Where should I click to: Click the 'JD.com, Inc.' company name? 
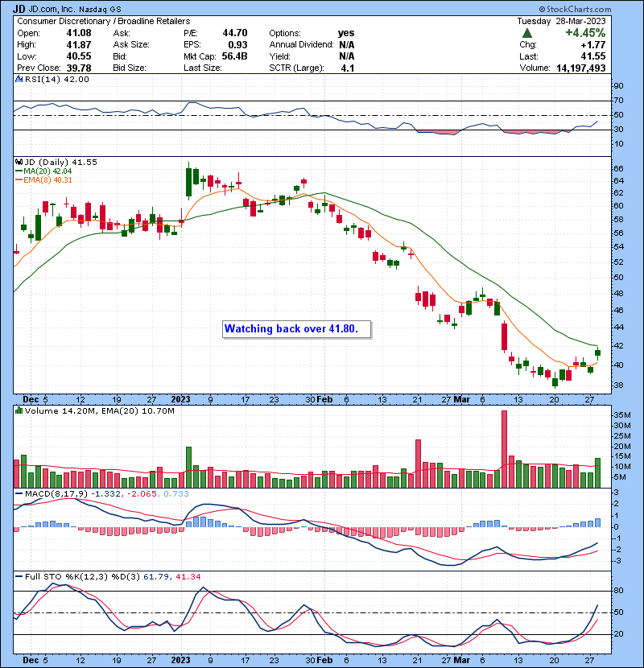coord(52,9)
